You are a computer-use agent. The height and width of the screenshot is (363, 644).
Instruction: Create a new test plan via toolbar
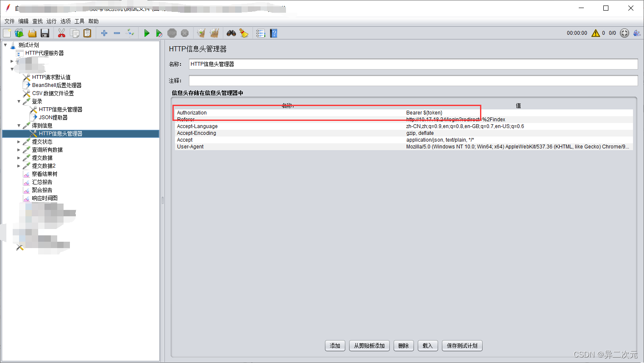pos(7,33)
